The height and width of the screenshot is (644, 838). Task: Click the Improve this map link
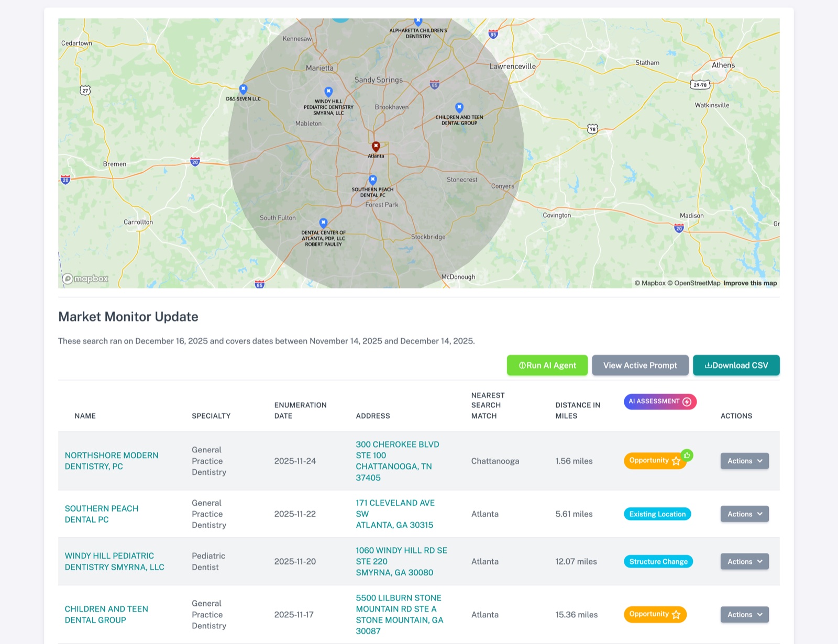(750, 283)
